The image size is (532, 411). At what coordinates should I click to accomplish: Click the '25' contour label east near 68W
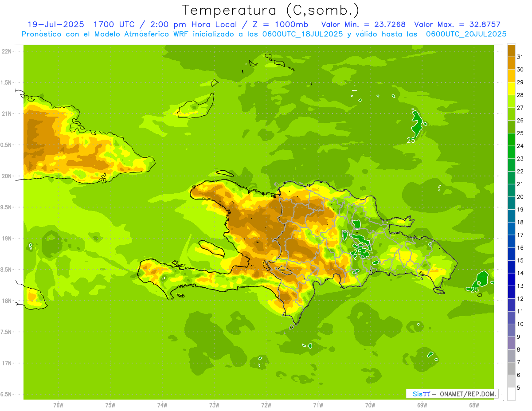(x=474, y=290)
